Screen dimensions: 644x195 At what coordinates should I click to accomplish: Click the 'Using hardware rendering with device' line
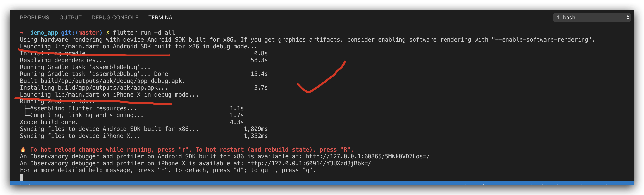307,40
